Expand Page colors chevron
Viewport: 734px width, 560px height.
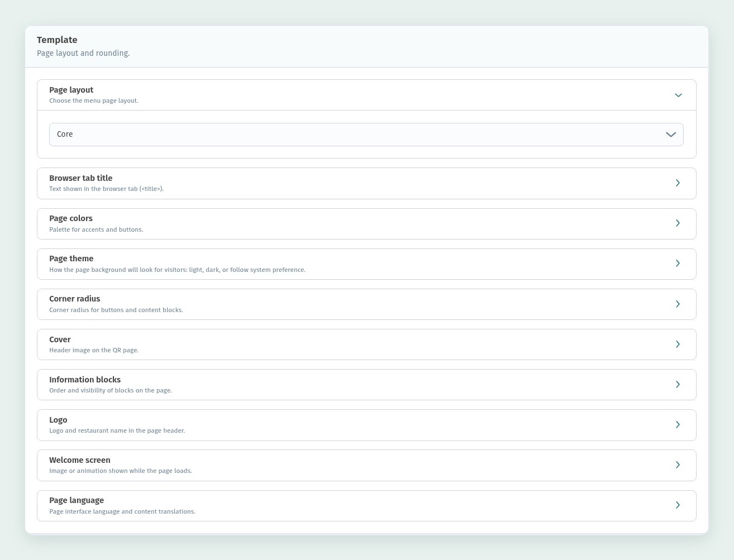pyautogui.click(x=678, y=223)
